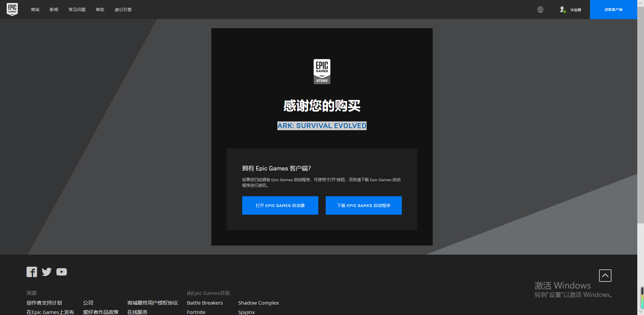Open the 虚幻引擎 page
The width and height of the screenshot is (644, 315).
[x=123, y=9]
